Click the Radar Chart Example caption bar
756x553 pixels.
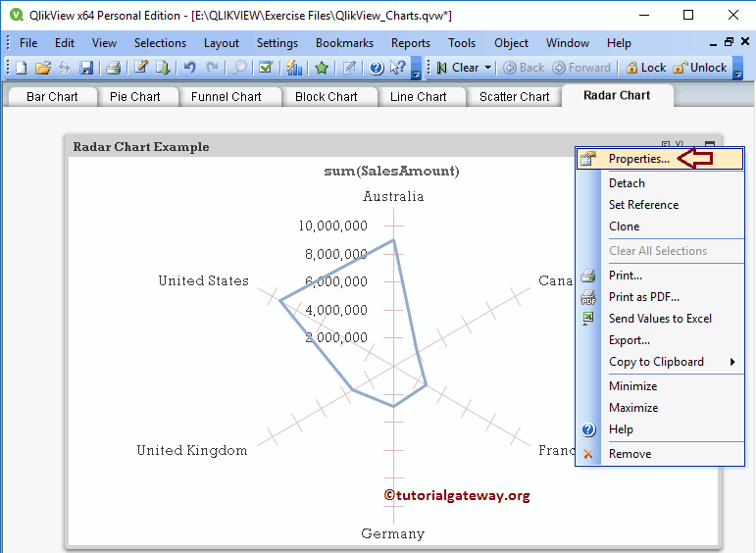[320, 146]
